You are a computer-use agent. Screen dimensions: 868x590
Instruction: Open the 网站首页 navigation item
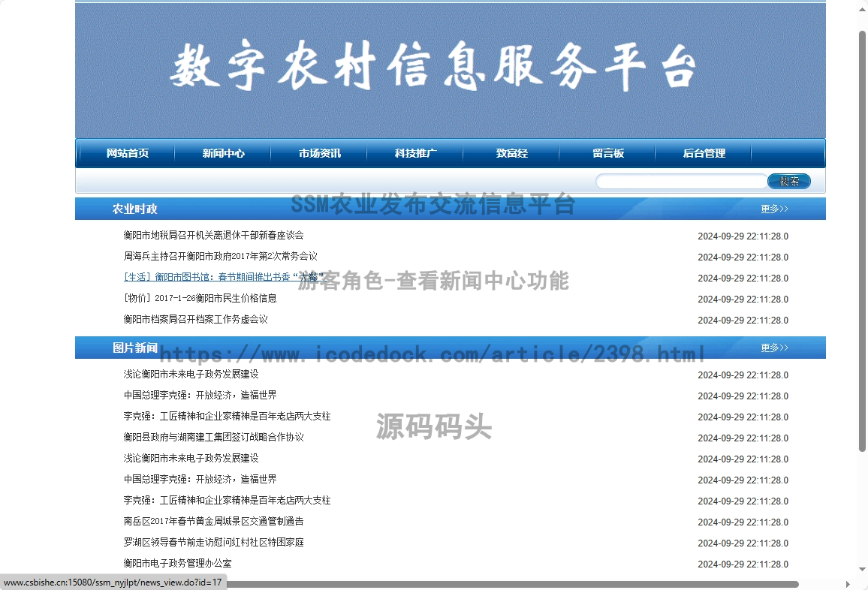point(128,153)
